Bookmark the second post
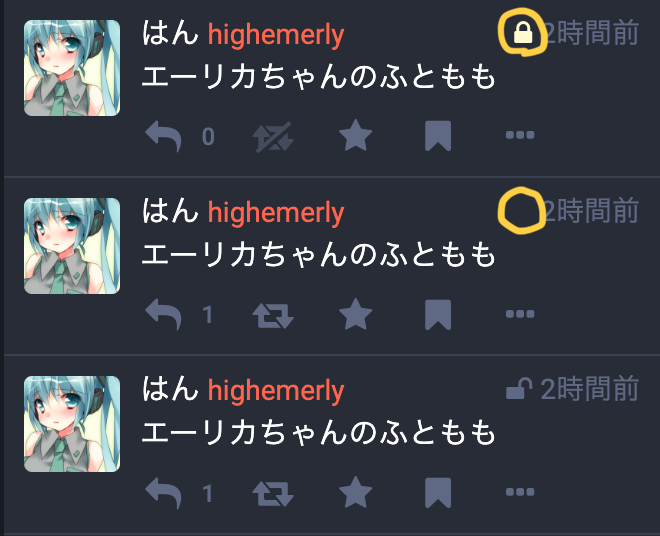 pyautogui.click(x=438, y=315)
